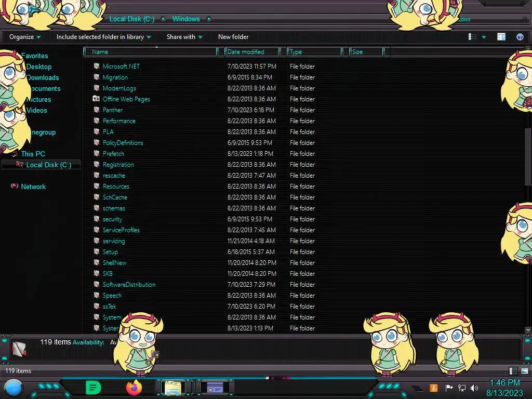Open the Organize menu

tap(25, 37)
